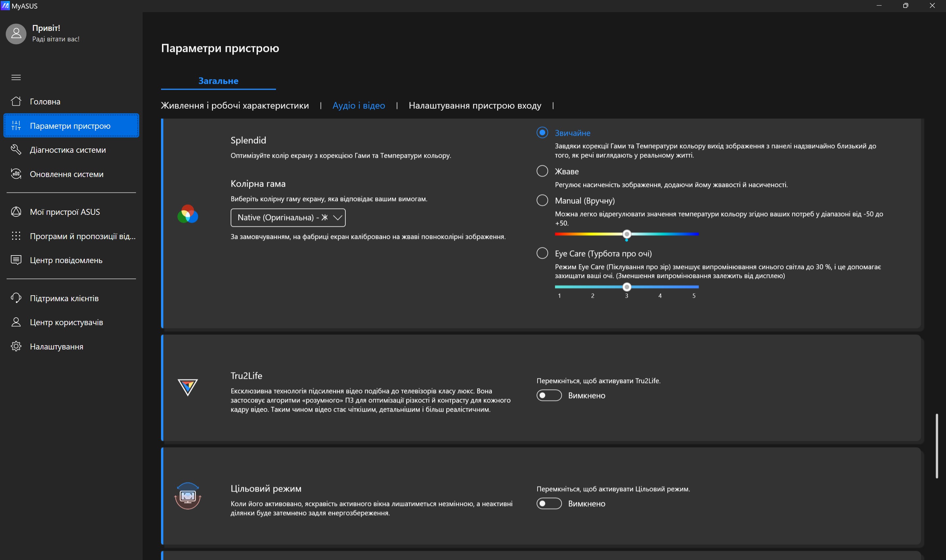946x560 pixels.
Task: Go to Налаштування пристрою входу section
Action: [474, 106]
